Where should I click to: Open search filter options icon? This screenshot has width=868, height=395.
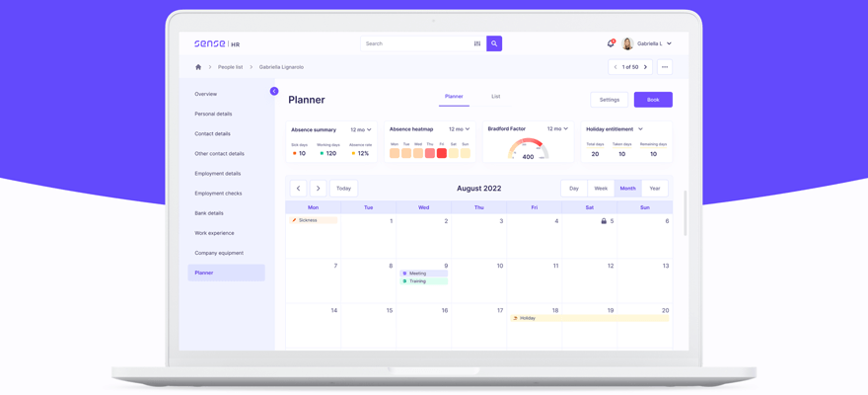[477, 43]
